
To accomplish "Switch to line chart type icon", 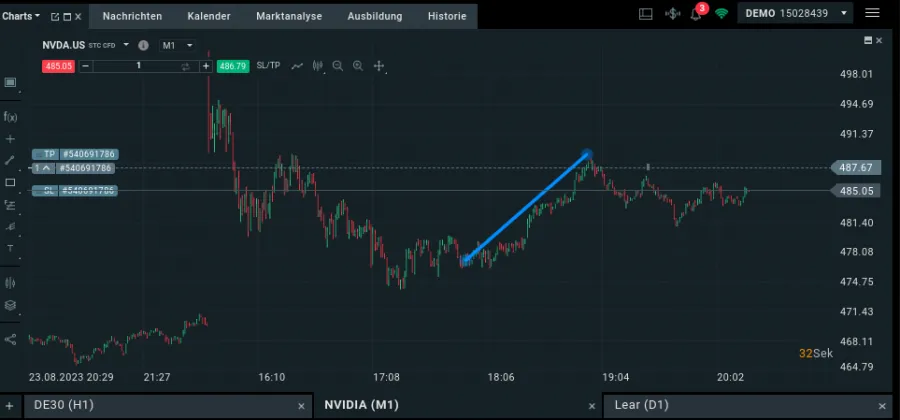I will tap(297, 66).
